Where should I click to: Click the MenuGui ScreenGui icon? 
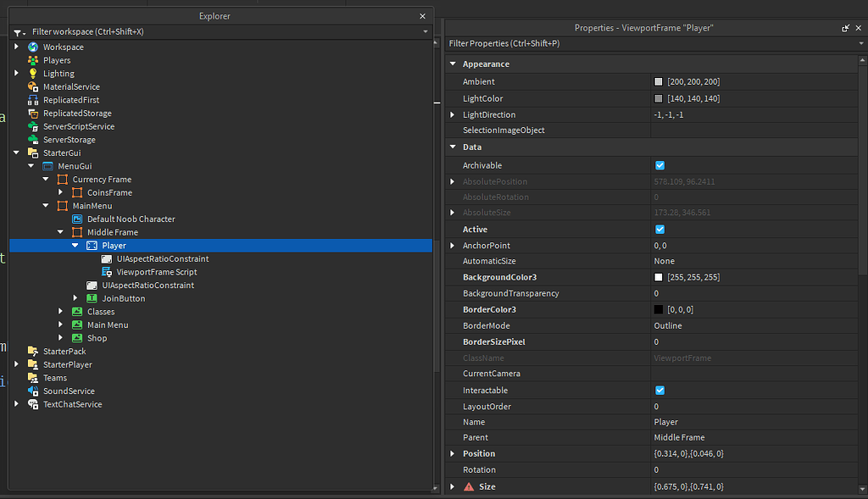coord(48,166)
